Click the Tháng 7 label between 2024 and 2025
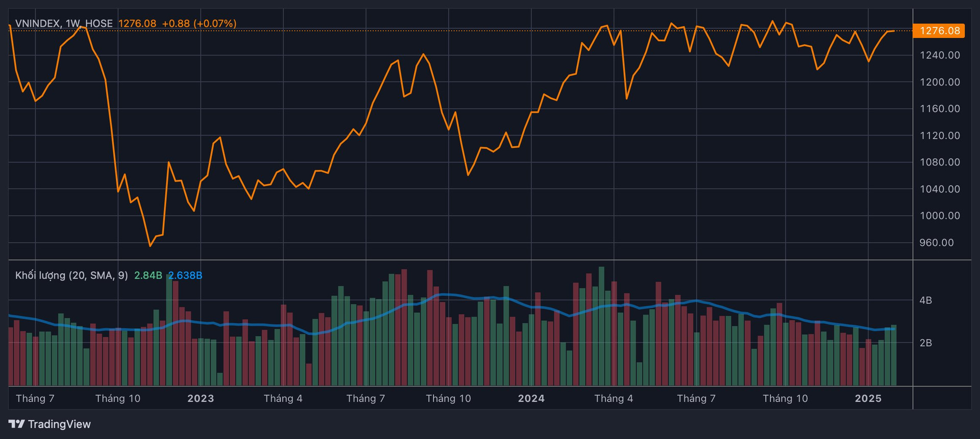 click(696, 399)
